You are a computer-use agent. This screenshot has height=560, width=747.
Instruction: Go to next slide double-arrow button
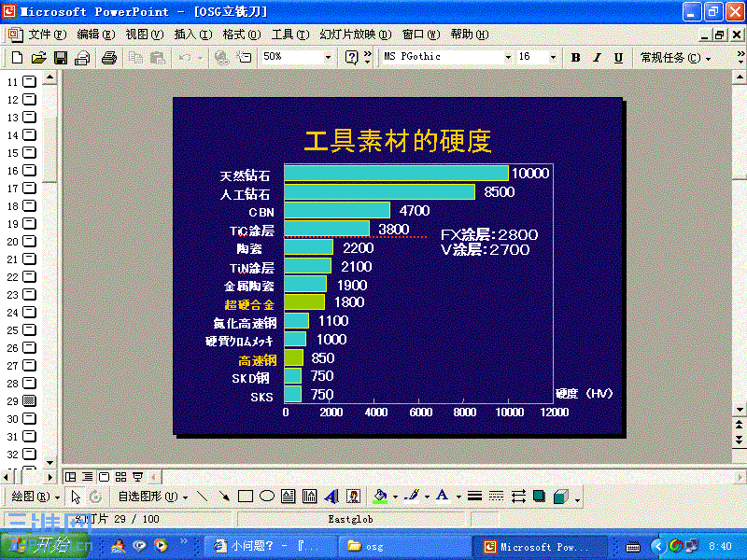click(x=739, y=440)
